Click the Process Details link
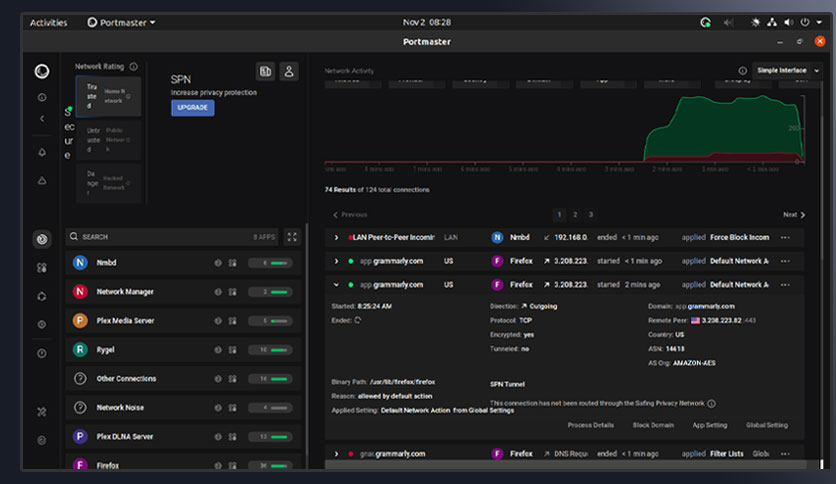 point(590,425)
